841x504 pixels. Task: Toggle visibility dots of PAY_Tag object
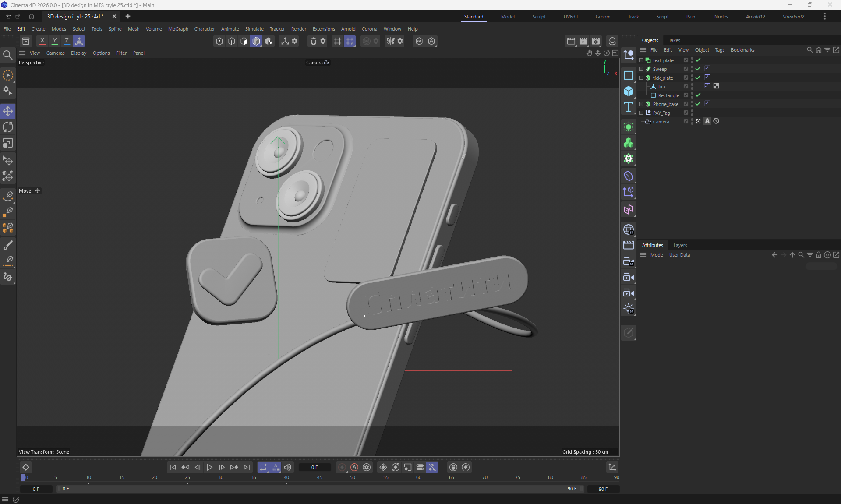[692, 113]
